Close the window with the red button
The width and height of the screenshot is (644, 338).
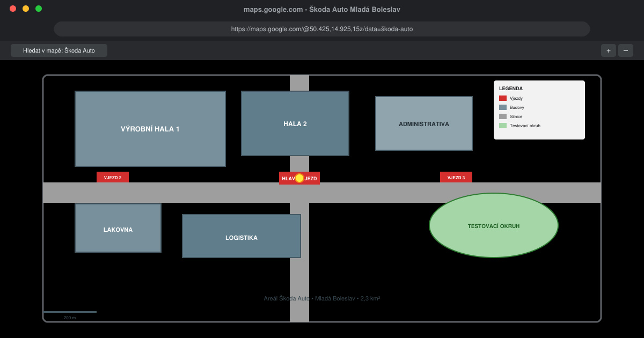point(13,9)
